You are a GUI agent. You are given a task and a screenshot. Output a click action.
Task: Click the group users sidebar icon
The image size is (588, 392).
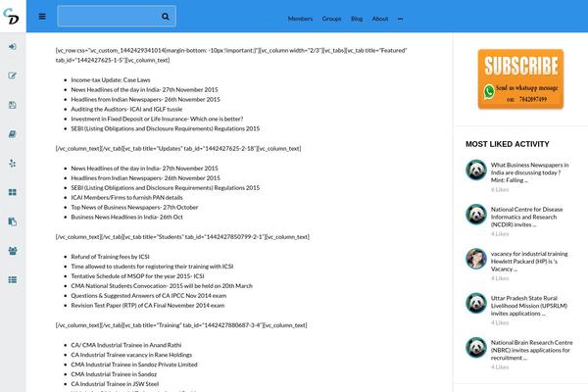click(13, 251)
